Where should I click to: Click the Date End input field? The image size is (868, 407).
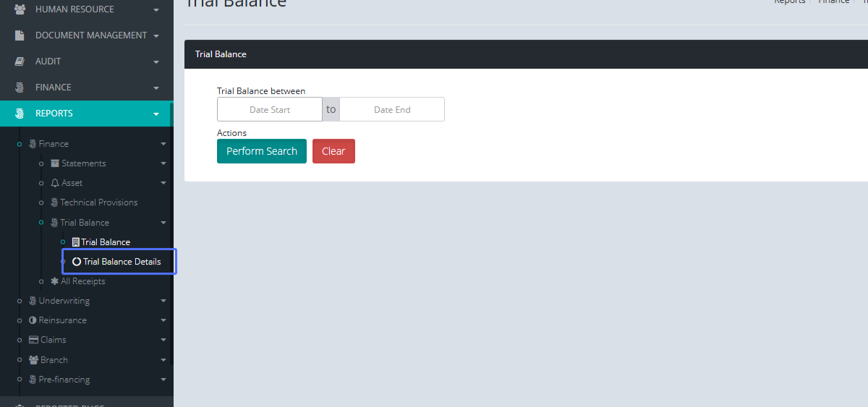click(392, 110)
